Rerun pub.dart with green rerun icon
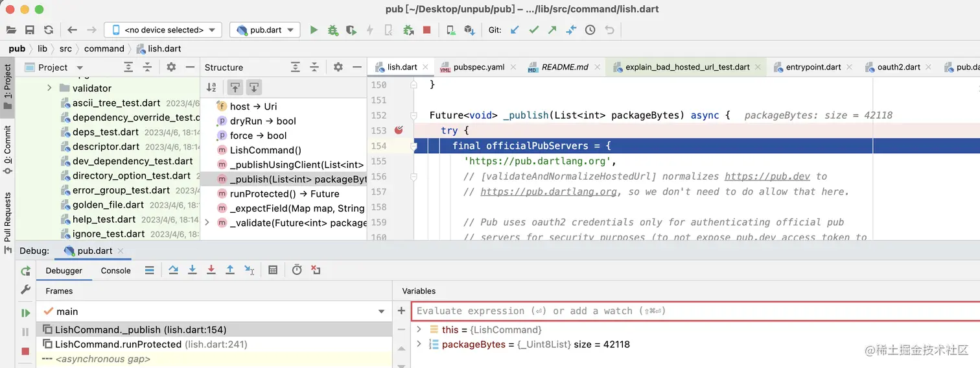 point(26,271)
